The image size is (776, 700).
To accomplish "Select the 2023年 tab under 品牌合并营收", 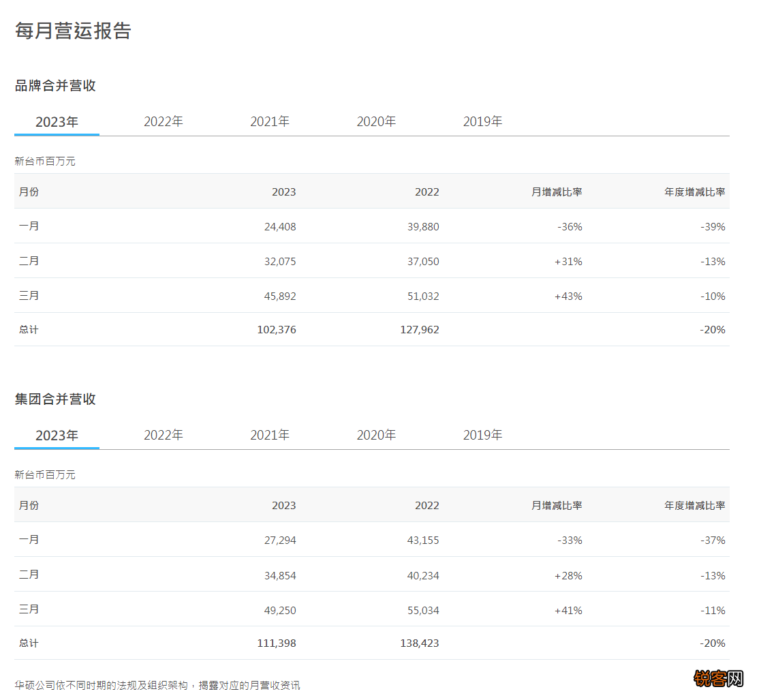I will click(57, 122).
